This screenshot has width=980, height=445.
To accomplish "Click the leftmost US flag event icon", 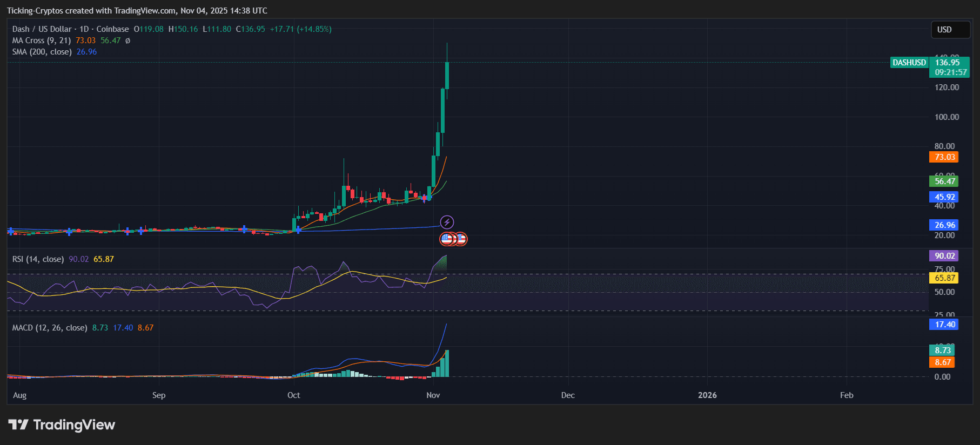I will (x=446, y=239).
